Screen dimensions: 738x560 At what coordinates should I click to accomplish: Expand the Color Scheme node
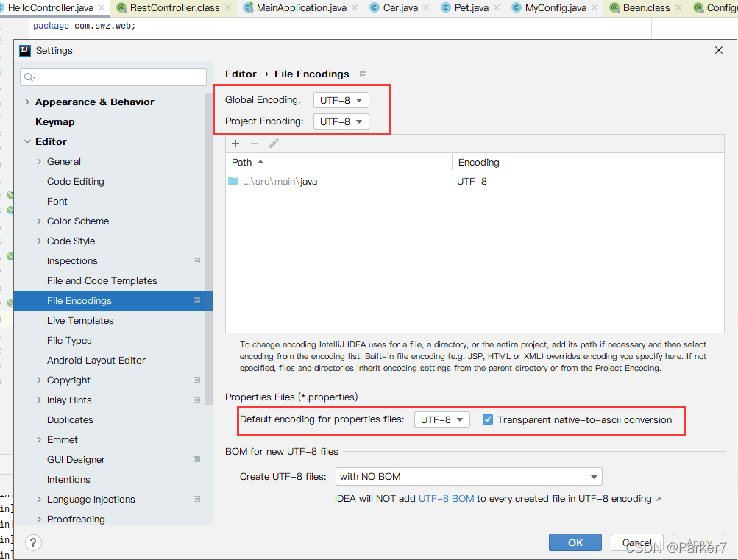point(39,221)
